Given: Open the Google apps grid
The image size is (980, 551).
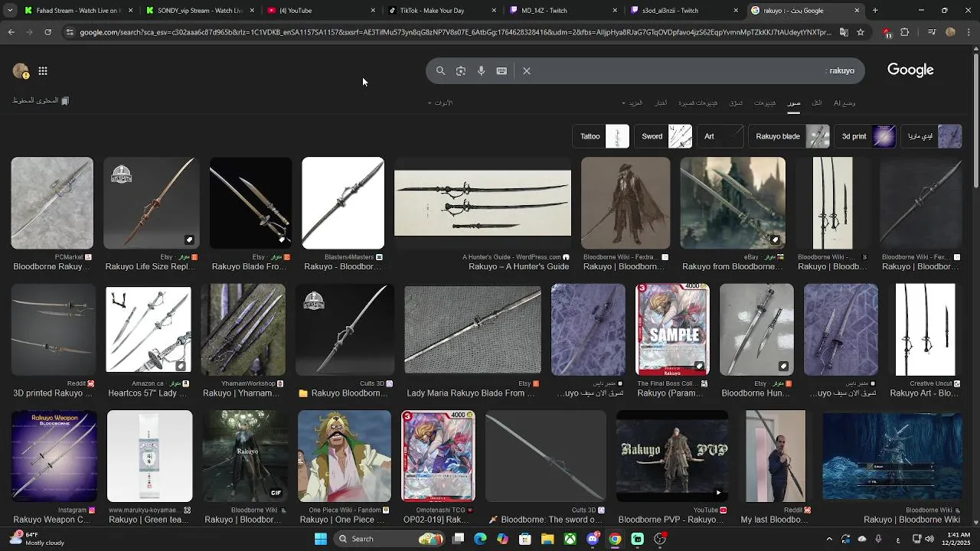Looking at the screenshot, I should [43, 71].
